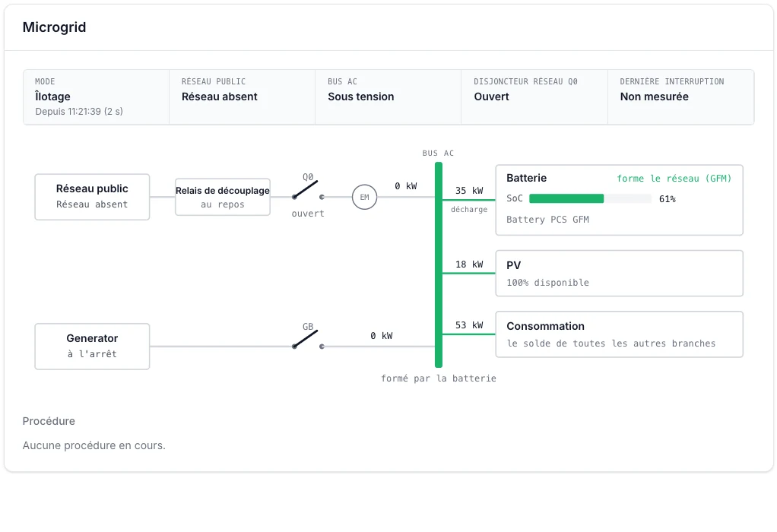This screenshot has height=532, width=777.
Task: Click the "GB" label above the generator switch
Action: [308, 327]
